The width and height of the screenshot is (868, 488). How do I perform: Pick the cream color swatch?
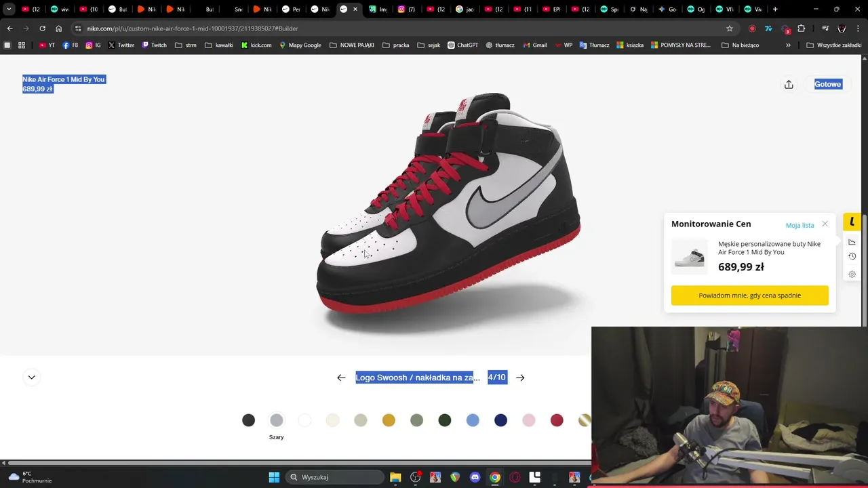332,420
